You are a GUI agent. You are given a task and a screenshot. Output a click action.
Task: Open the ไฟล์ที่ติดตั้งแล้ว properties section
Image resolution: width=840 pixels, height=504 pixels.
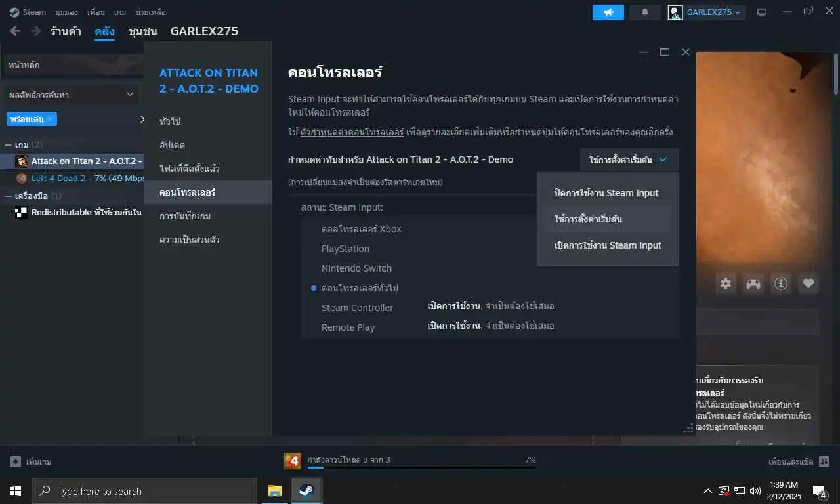[208, 169]
